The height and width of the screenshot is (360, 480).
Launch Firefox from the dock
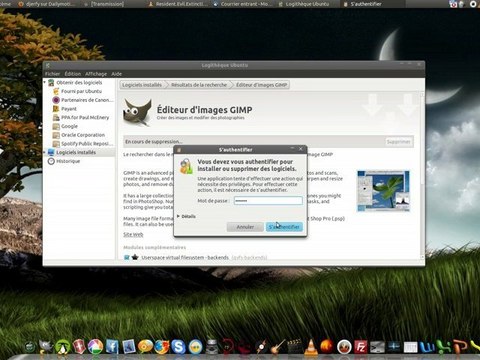click(x=162, y=347)
